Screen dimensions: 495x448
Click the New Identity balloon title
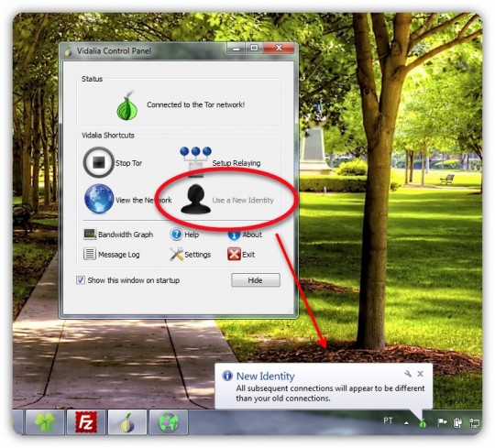tap(266, 376)
